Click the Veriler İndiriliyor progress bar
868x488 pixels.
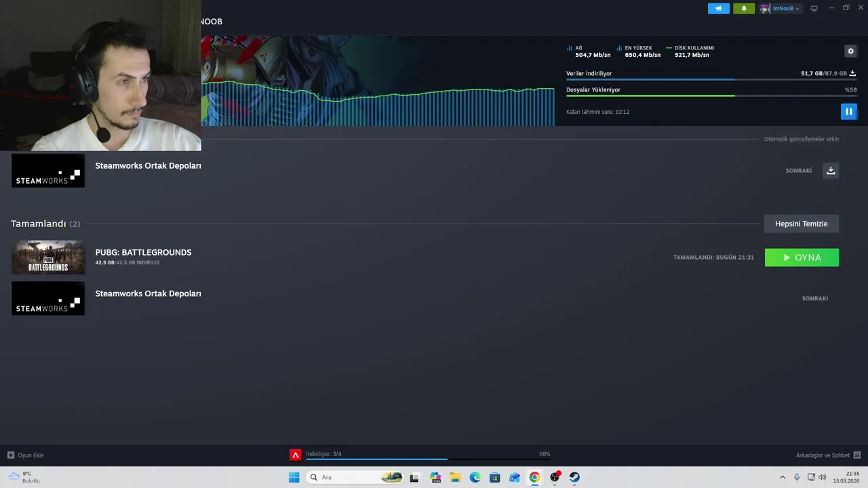[711, 79]
